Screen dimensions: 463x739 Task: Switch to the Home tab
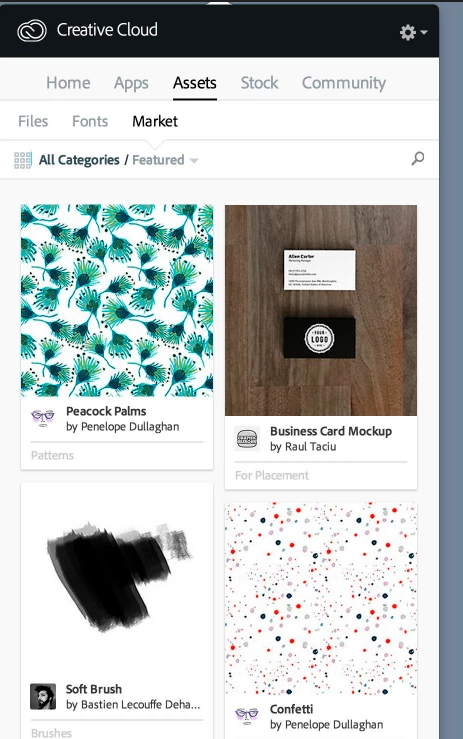pyautogui.click(x=68, y=83)
